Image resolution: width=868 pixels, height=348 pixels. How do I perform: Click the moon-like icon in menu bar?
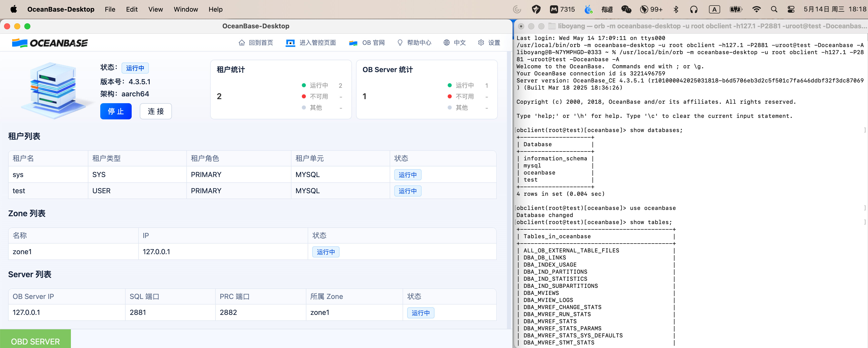click(x=517, y=9)
